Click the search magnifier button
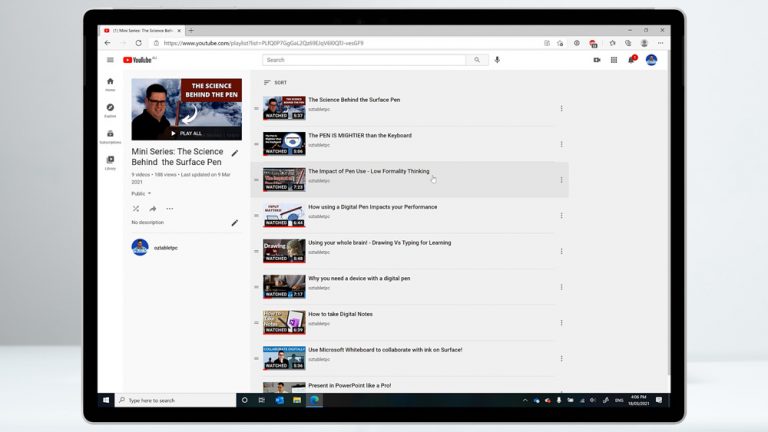This screenshot has width=768, height=432. point(477,60)
